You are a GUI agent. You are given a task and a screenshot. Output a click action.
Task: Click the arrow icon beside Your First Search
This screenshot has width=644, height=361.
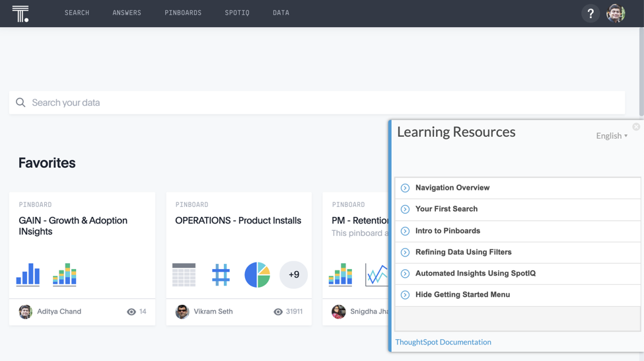pos(405,210)
